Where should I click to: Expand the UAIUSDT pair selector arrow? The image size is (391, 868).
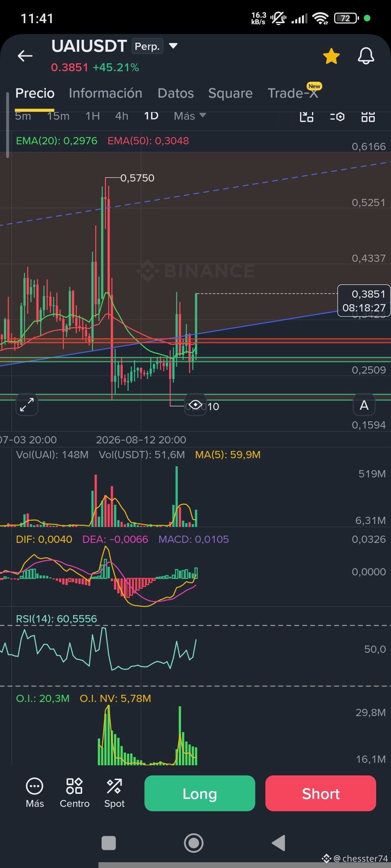coord(173,46)
